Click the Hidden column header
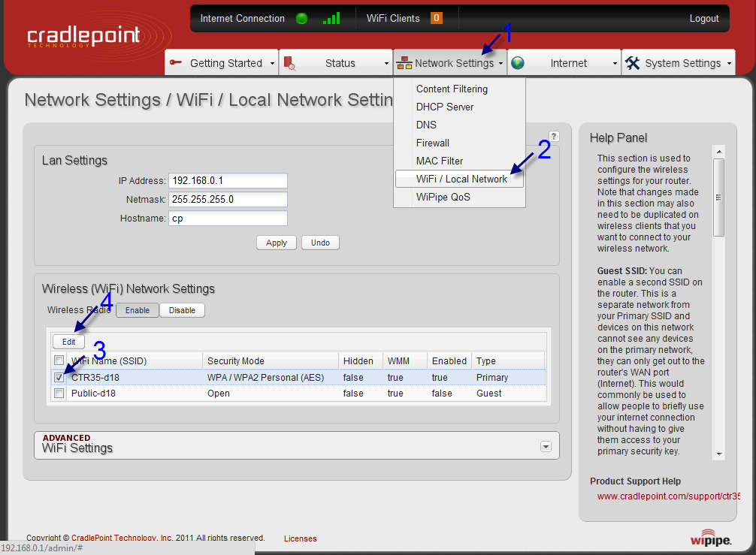The width and height of the screenshot is (756, 555). click(x=360, y=360)
